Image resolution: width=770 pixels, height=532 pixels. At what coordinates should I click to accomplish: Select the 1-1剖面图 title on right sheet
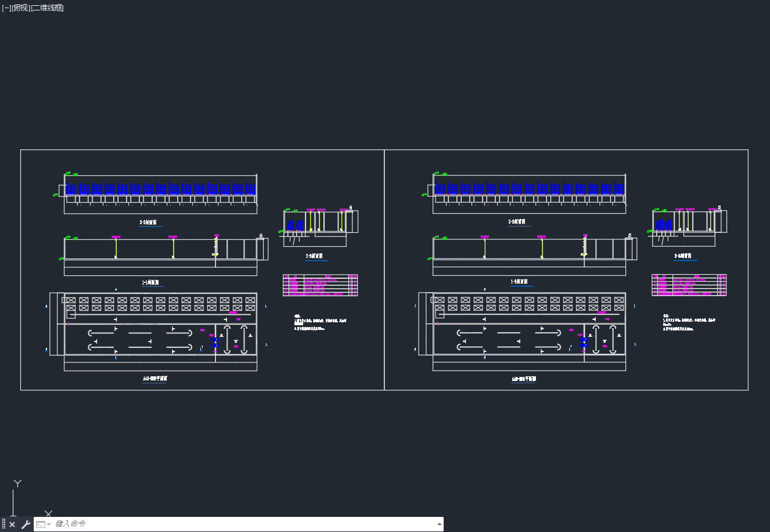tap(519, 282)
